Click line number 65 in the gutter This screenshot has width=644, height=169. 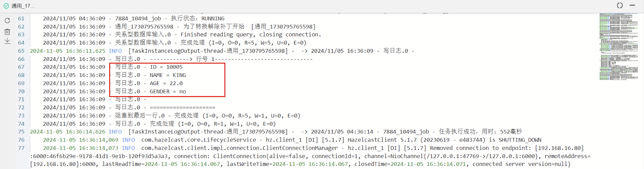(x=21, y=51)
